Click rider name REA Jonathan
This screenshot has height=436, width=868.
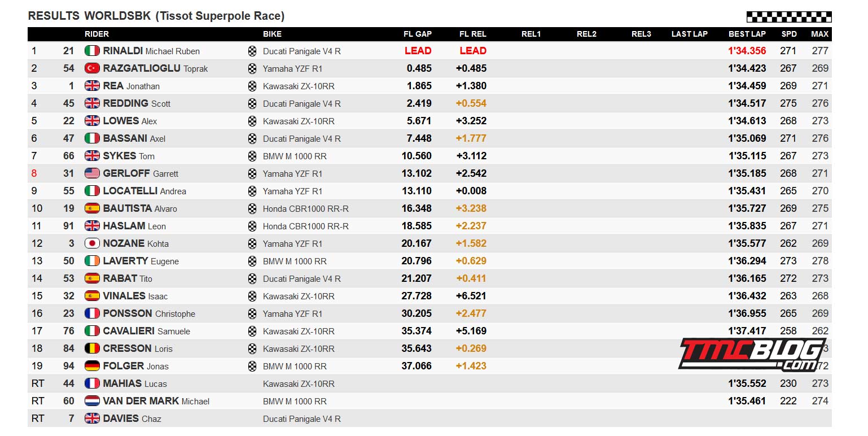pos(131,86)
